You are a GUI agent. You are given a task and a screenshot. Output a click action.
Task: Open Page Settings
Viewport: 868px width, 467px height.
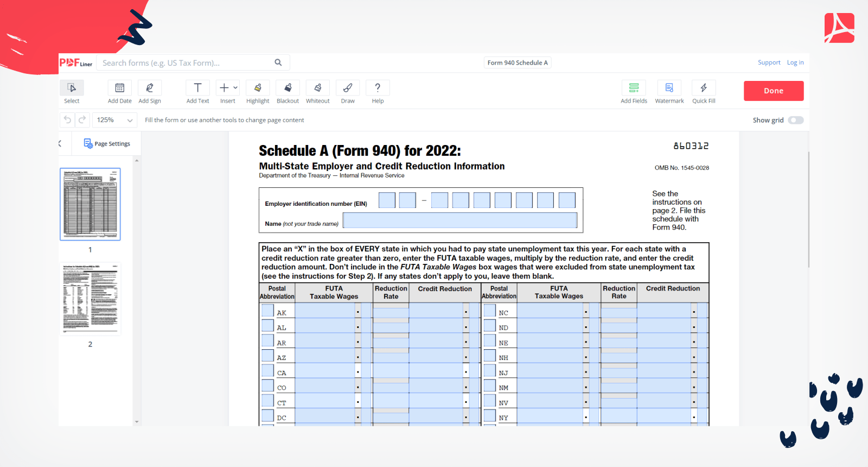(107, 144)
